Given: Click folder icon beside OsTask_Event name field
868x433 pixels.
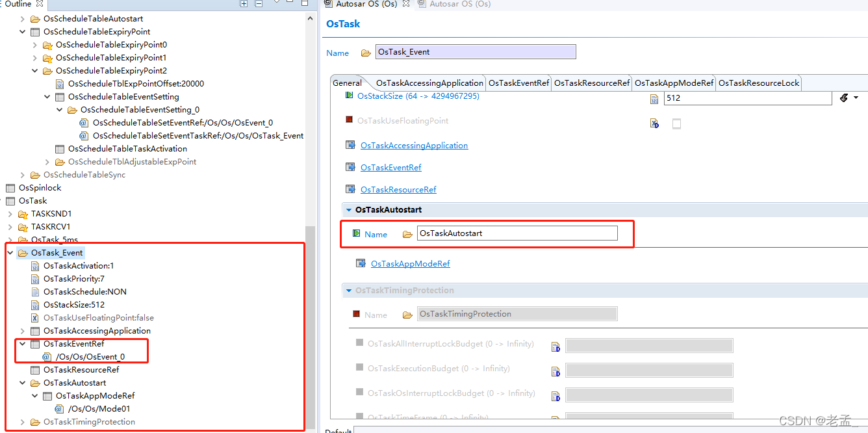Looking at the screenshot, I should point(366,53).
